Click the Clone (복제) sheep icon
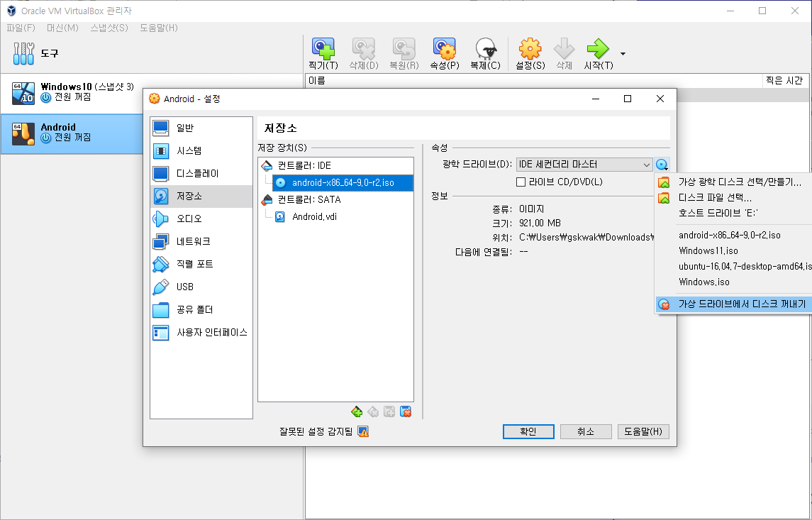 (x=485, y=49)
